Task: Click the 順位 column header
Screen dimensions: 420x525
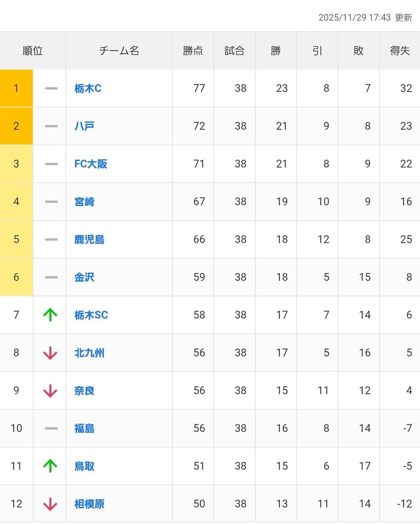Action: tap(33, 51)
